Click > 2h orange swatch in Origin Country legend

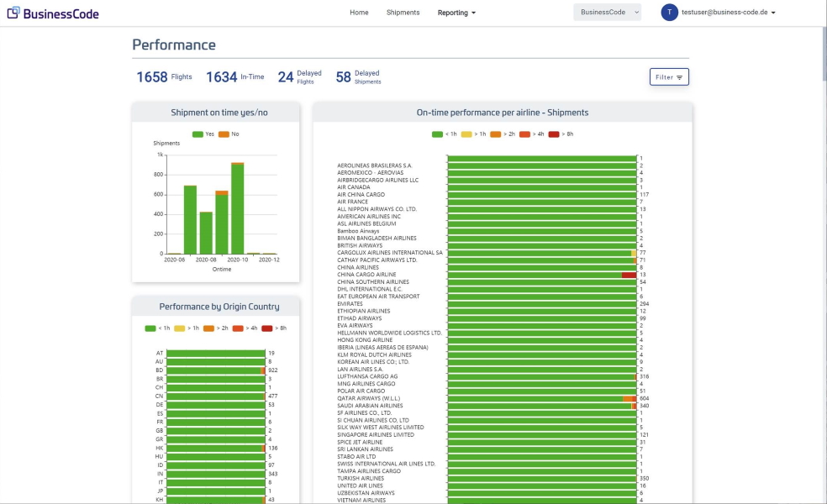(209, 328)
